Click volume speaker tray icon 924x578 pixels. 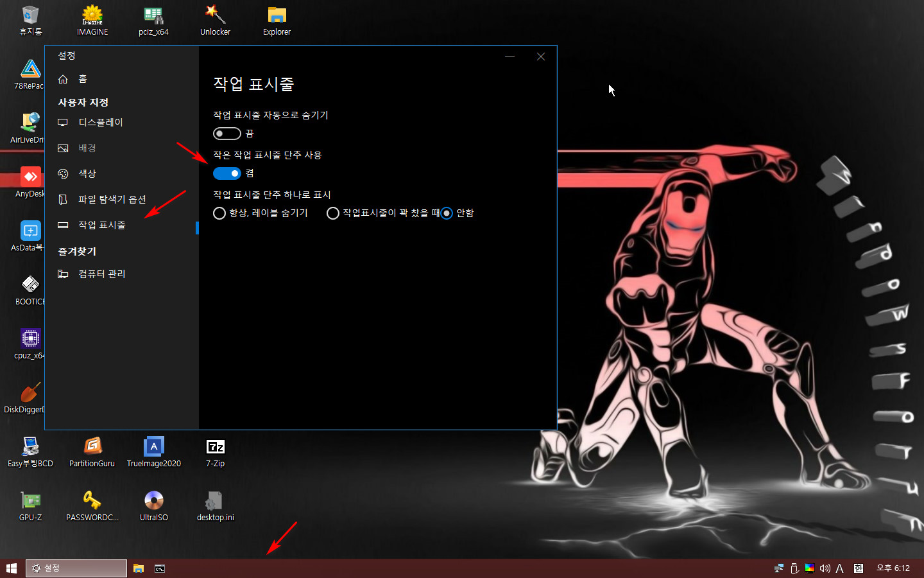(825, 568)
